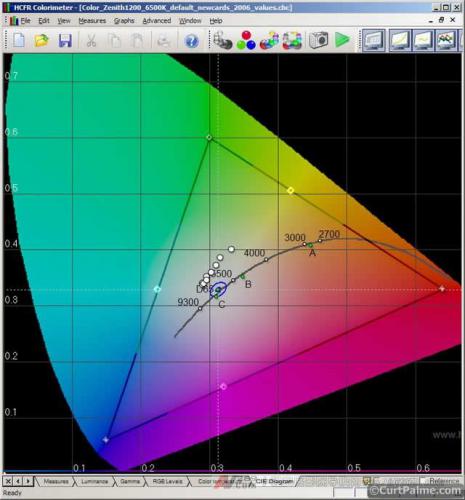Open the View menu
465x500 pixels.
pos(64,21)
